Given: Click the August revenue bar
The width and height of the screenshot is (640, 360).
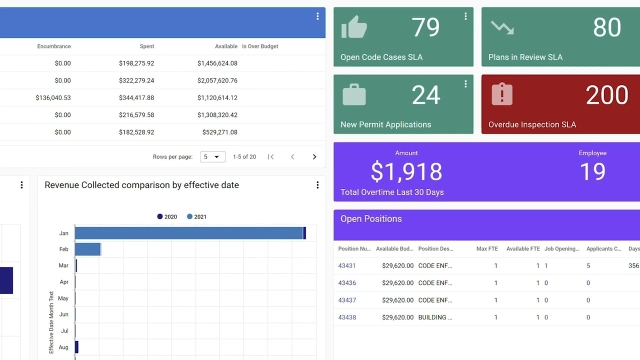Looking at the screenshot, I should tap(77, 347).
